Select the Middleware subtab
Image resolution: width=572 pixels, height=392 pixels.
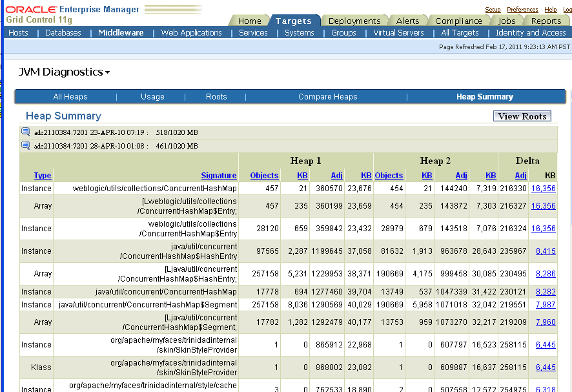coord(121,33)
